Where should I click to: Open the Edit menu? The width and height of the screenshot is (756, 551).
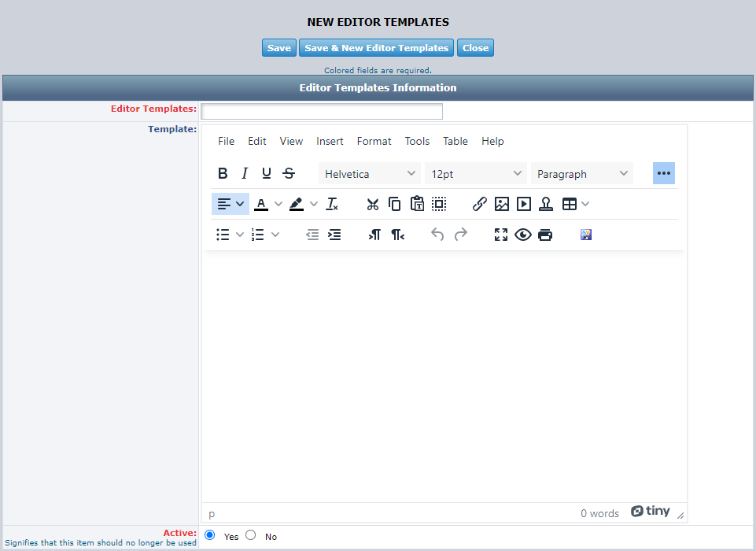tap(257, 142)
